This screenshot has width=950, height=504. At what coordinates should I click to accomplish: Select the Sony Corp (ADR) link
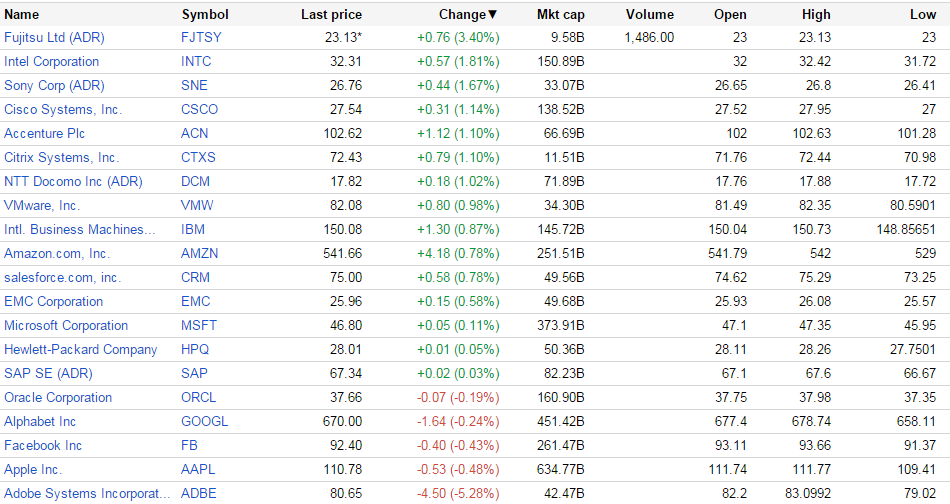tap(54, 85)
